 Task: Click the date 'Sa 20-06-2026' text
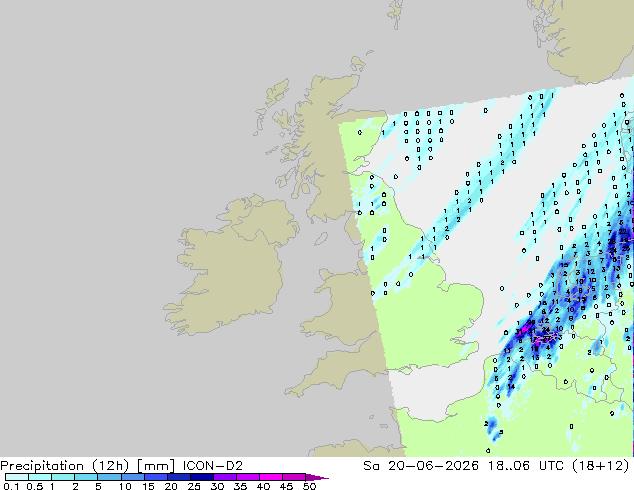point(421,466)
